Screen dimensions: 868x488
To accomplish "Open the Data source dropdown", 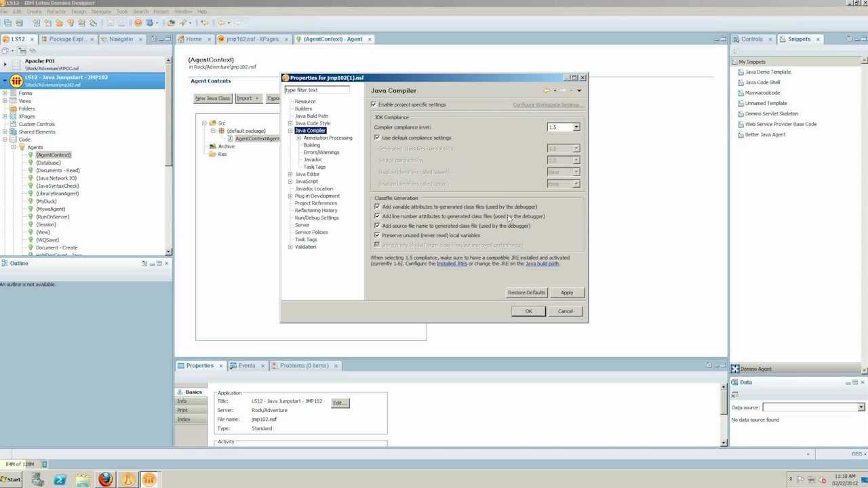I will [x=861, y=407].
